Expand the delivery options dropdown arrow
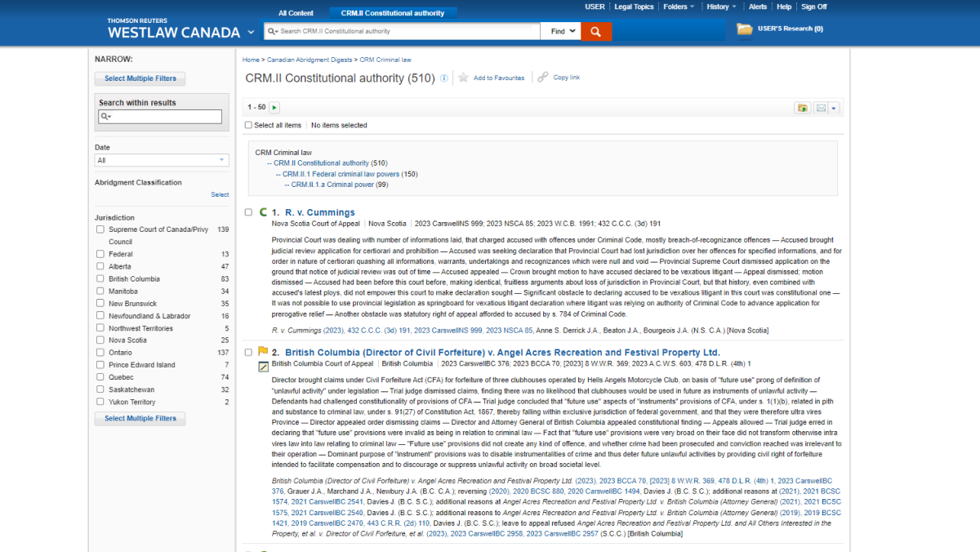 coord(835,107)
